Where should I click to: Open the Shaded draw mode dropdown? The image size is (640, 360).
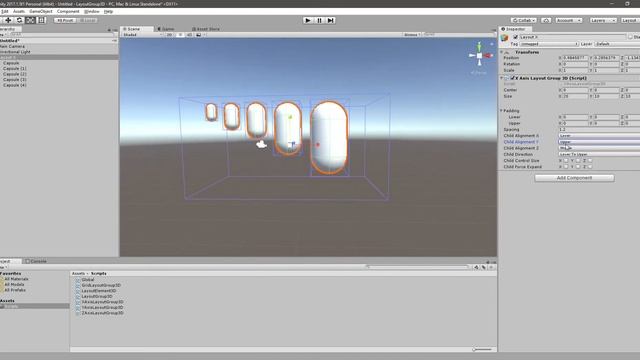pos(142,35)
